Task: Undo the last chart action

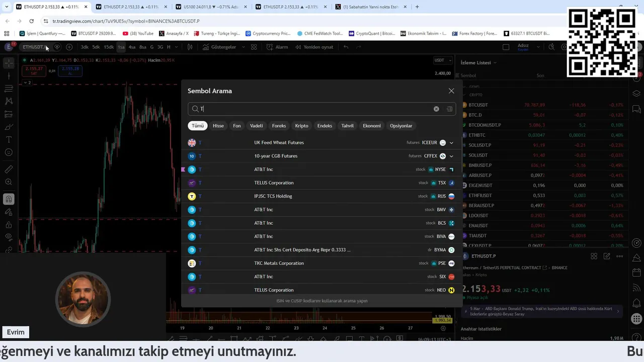Action: coord(346,47)
